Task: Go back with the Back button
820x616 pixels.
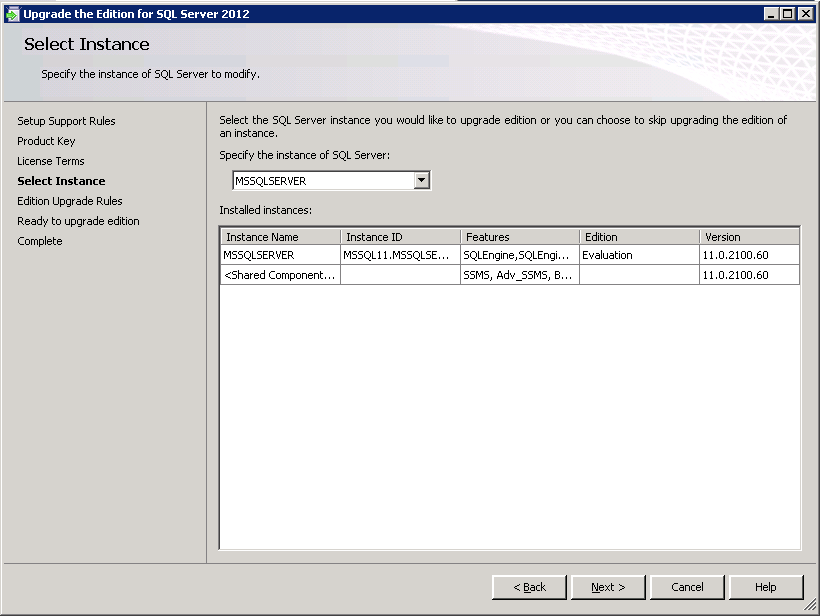Action: click(529, 587)
